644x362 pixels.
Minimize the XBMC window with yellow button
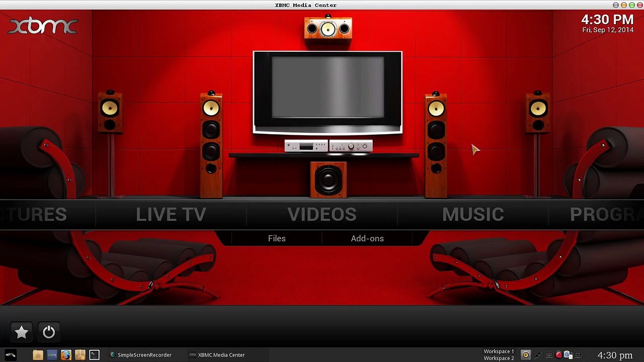[624, 5]
